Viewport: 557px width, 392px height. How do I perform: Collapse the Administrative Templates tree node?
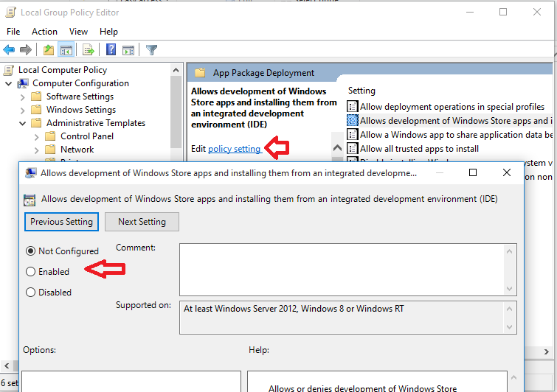(23, 124)
